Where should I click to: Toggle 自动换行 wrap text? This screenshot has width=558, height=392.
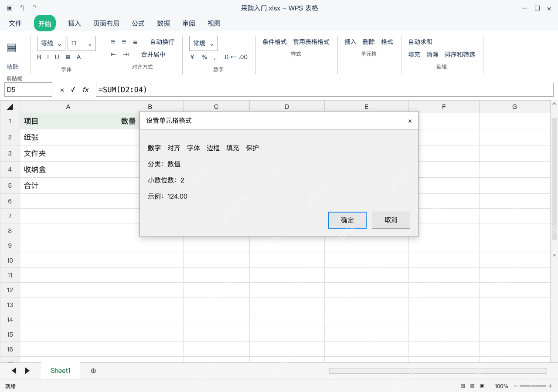pyautogui.click(x=162, y=42)
